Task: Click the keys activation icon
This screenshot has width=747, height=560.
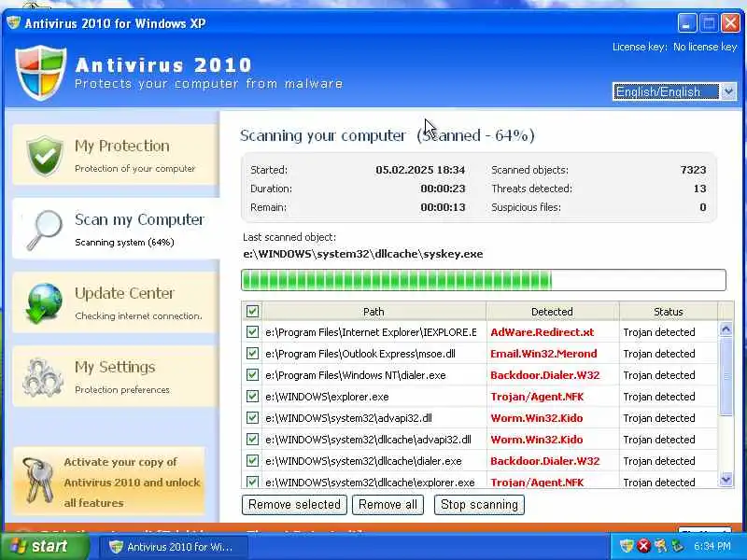Action: pos(38,481)
